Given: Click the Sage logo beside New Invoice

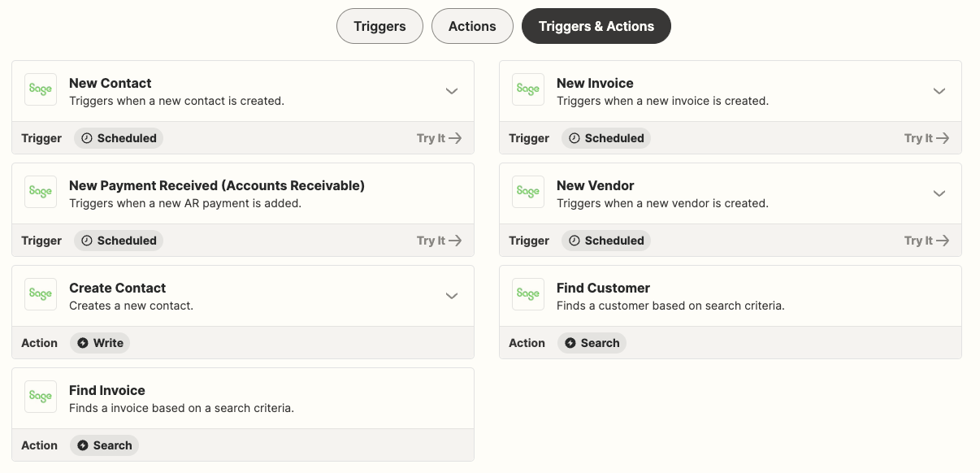Looking at the screenshot, I should pyautogui.click(x=528, y=89).
